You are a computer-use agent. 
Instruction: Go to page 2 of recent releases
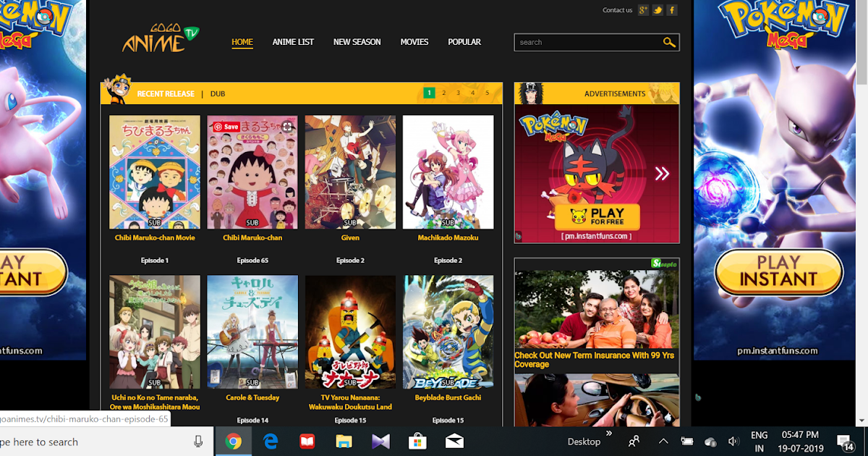coord(443,93)
